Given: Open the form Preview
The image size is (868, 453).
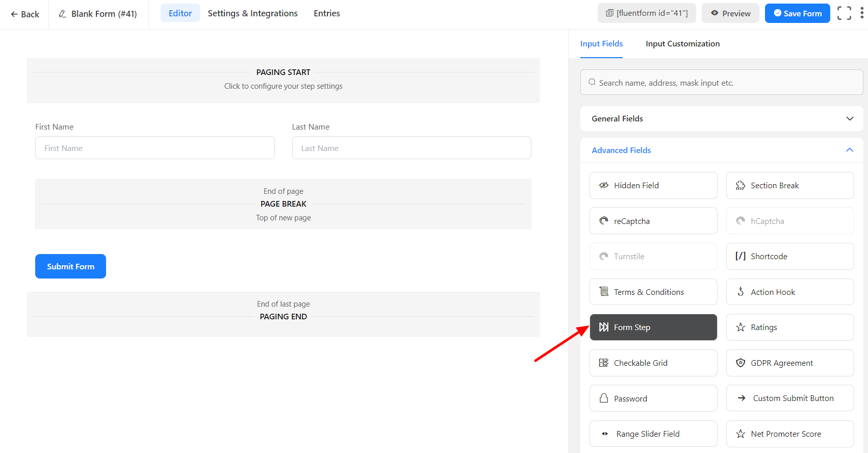Looking at the screenshot, I should (730, 13).
